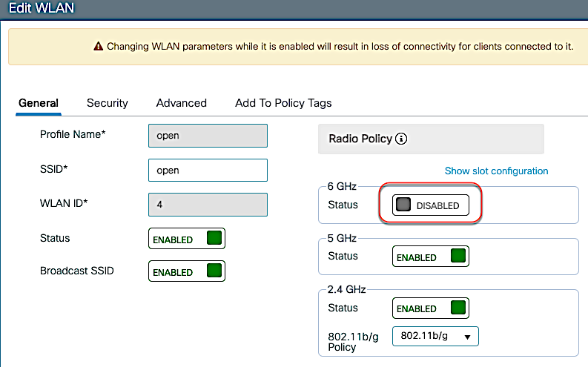Viewport: 588px width, 370px height.
Task: Toggle the Broadcast SSID switch
Action: (x=187, y=271)
